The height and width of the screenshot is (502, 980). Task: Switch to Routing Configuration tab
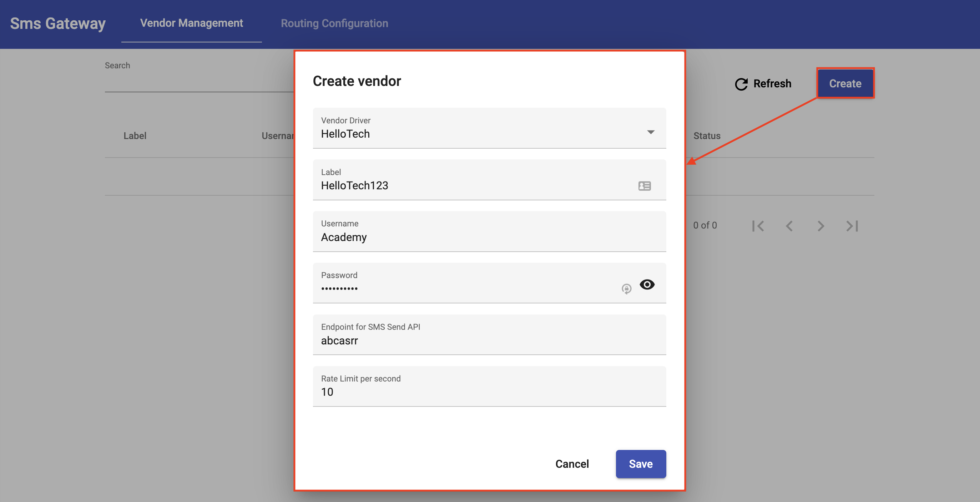coord(334,24)
